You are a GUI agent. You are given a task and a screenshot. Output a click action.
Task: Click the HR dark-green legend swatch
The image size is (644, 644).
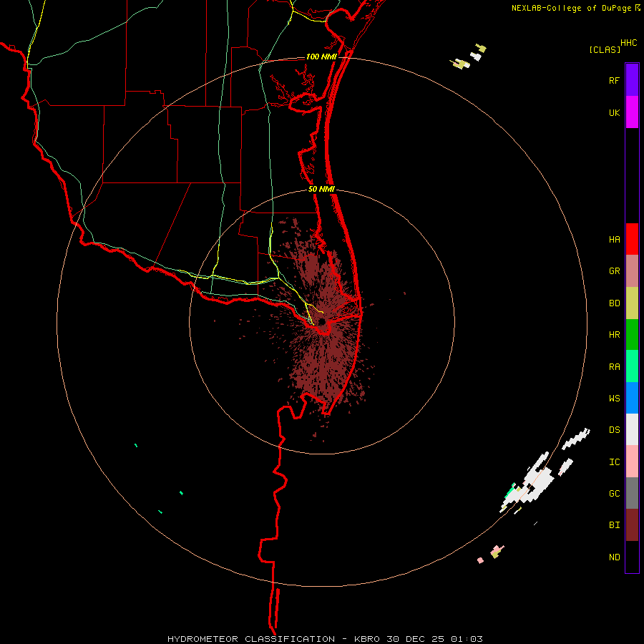click(x=632, y=335)
